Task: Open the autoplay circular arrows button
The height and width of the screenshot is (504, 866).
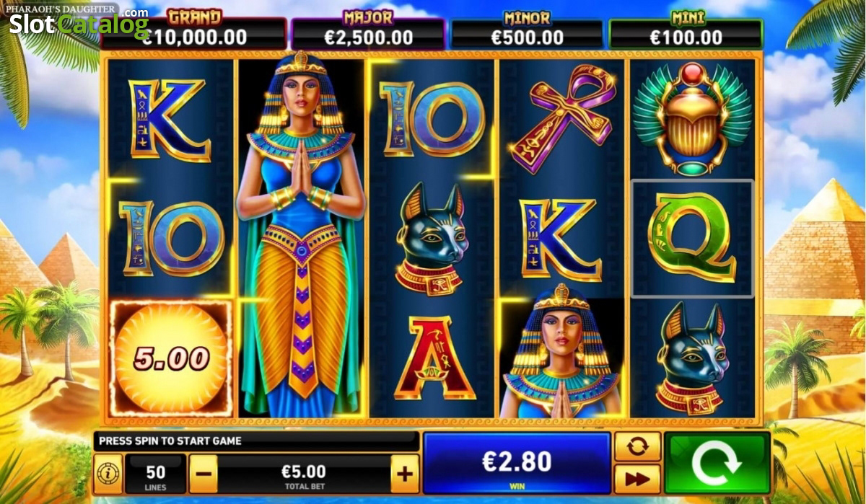Action: (637, 446)
